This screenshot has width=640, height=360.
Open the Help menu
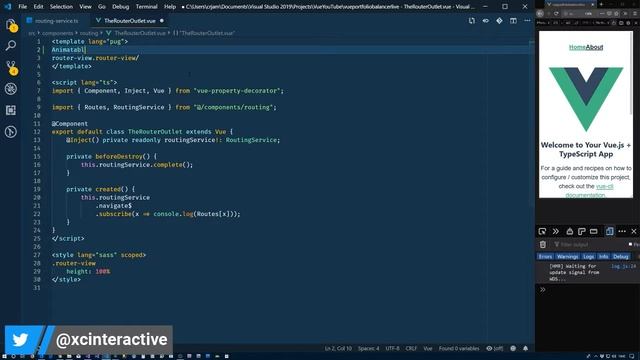(170, 7)
